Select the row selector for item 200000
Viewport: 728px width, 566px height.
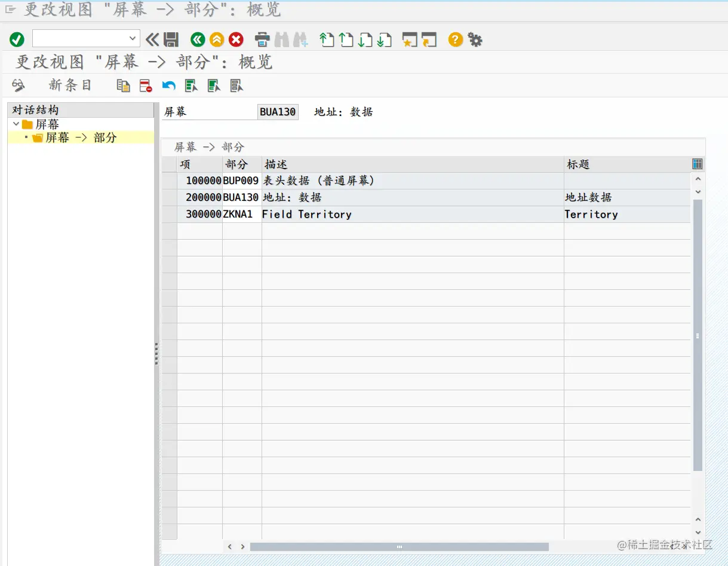tap(170, 198)
